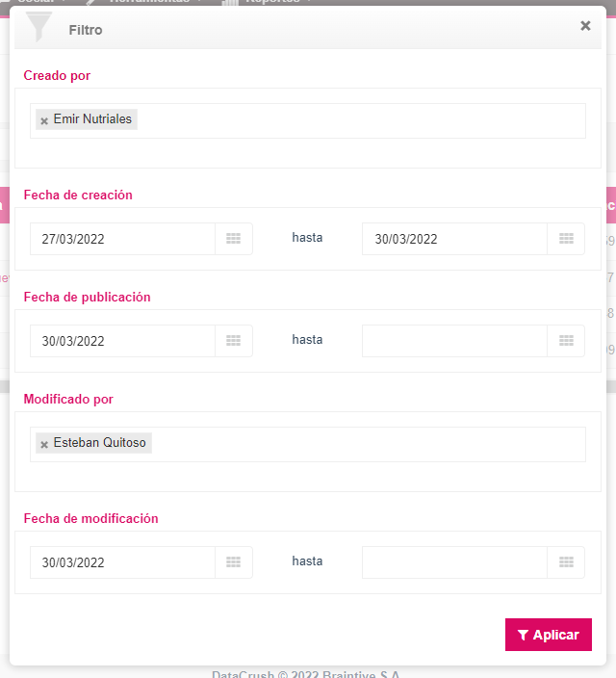Click empty modification end date field
The image size is (616, 678).
tap(454, 562)
